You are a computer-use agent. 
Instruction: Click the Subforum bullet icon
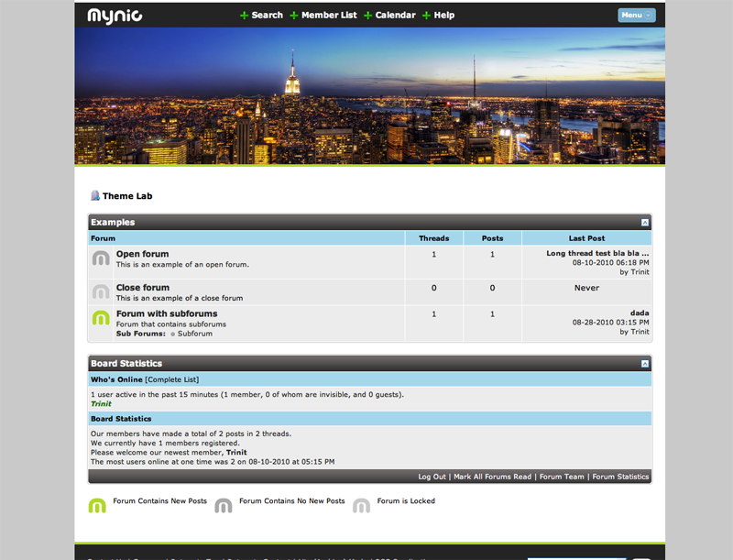tap(172, 334)
